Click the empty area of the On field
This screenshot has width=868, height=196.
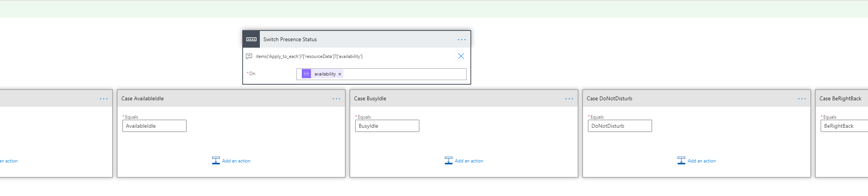[x=404, y=74]
